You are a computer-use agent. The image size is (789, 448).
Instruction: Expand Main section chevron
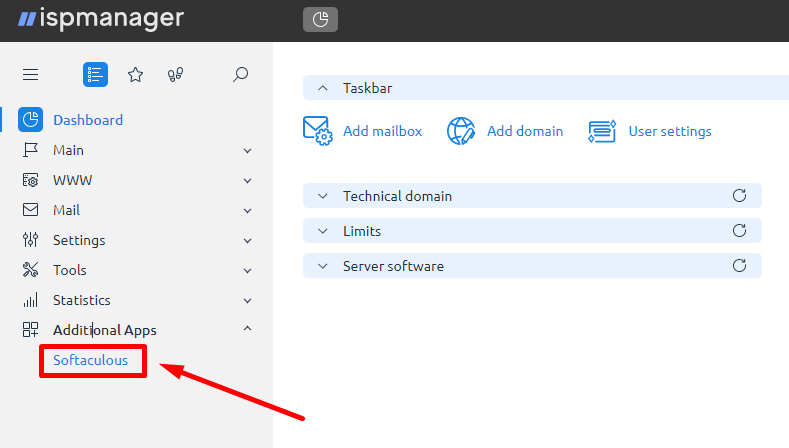248,151
